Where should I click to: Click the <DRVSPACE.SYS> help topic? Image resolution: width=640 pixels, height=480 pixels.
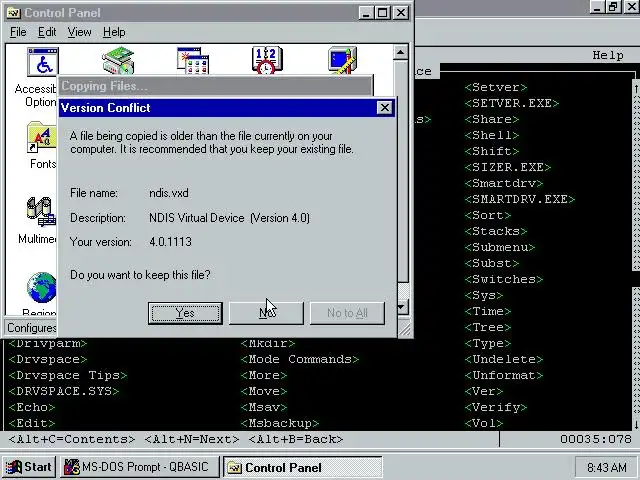tap(64, 391)
